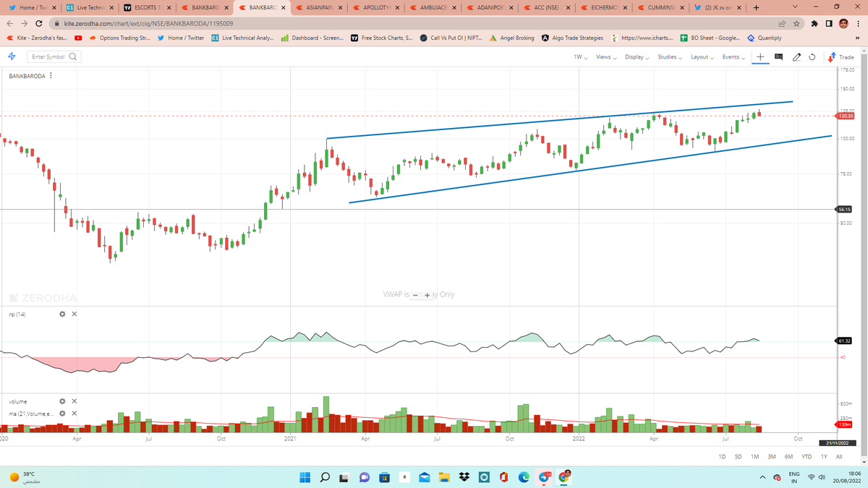Screen dimensions: 868x488
Task: Open volume study settings gear
Action: pos(62,401)
